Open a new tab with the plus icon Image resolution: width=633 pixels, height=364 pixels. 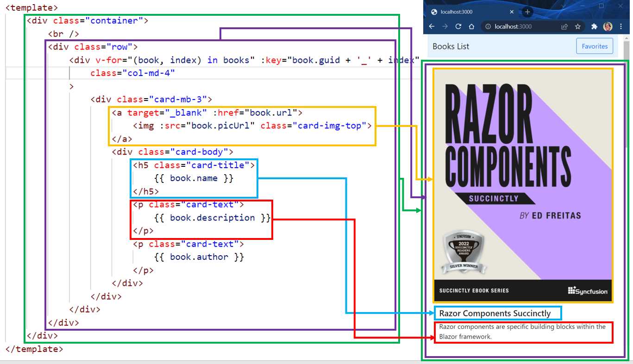click(526, 12)
